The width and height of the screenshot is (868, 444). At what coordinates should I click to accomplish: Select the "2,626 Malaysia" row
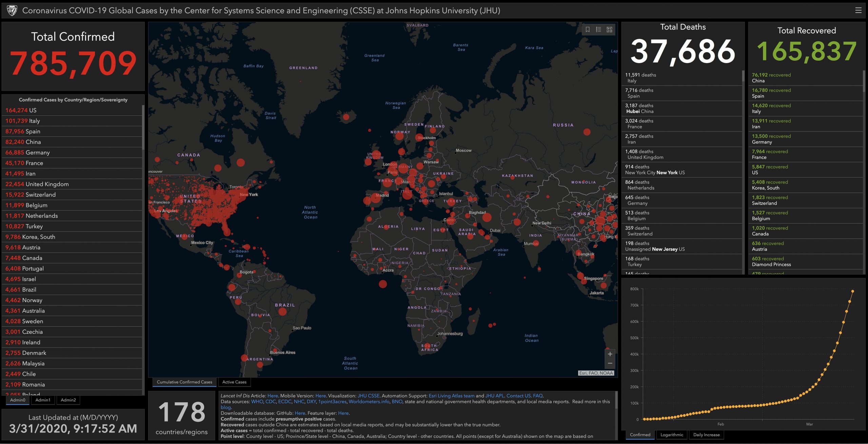click(72, 363)
